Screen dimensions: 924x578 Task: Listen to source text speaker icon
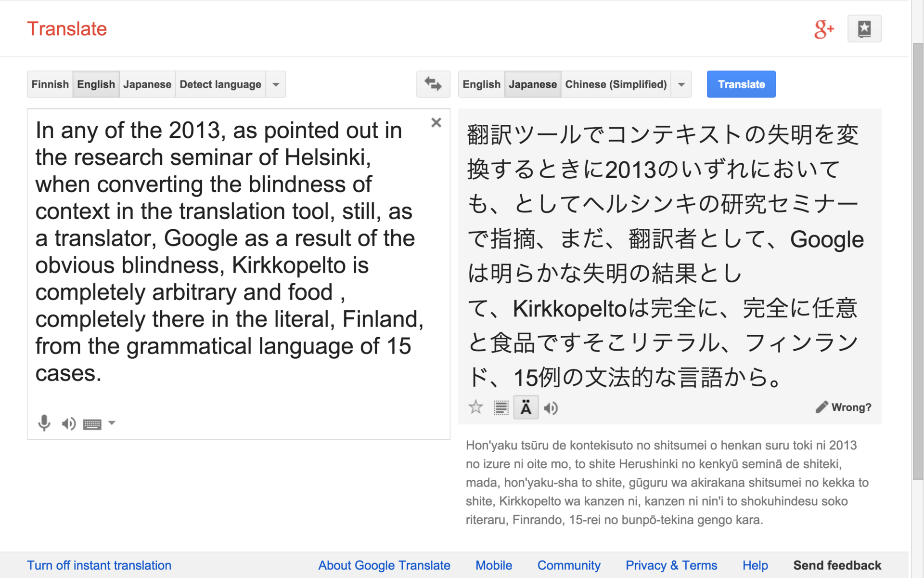(x=68, y=423)
